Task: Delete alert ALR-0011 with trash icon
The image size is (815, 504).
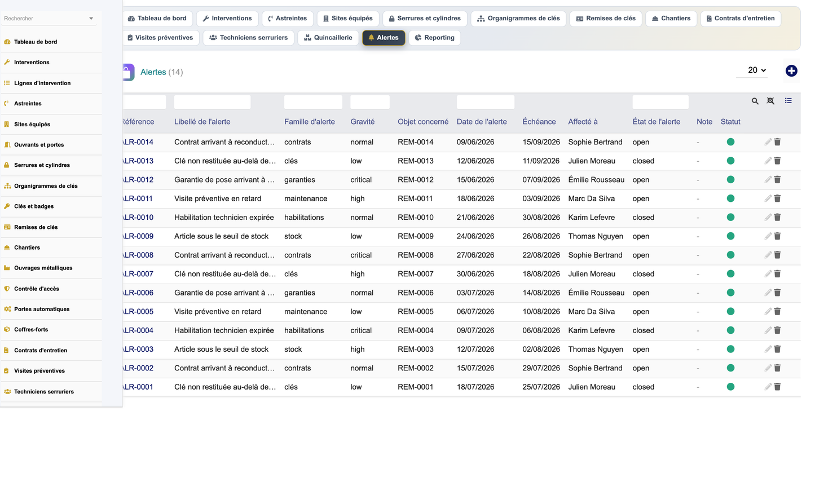Action: tap(777, 198)
